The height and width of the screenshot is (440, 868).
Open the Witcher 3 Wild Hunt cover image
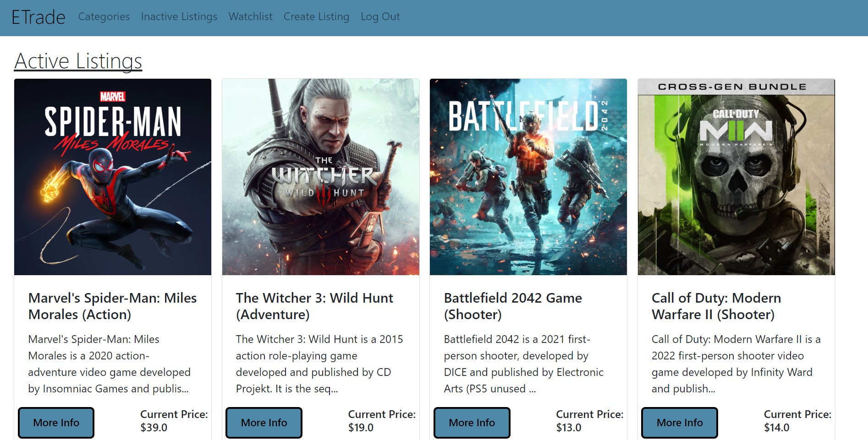(x=321, y=177)
